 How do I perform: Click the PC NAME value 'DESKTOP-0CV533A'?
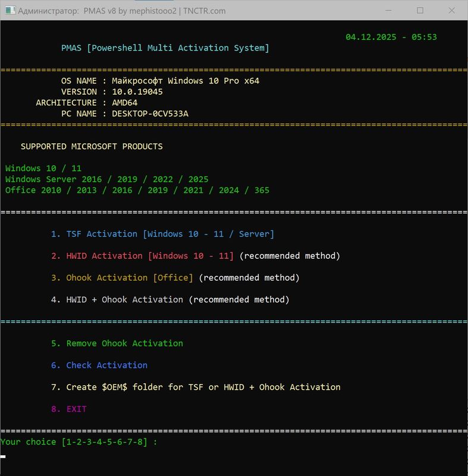click(150, 114)
